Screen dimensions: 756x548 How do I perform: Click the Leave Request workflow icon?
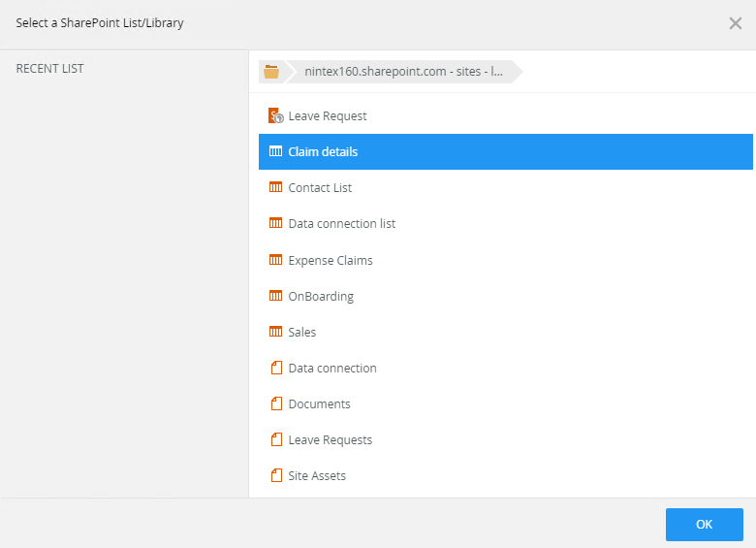tap(275, 115)
